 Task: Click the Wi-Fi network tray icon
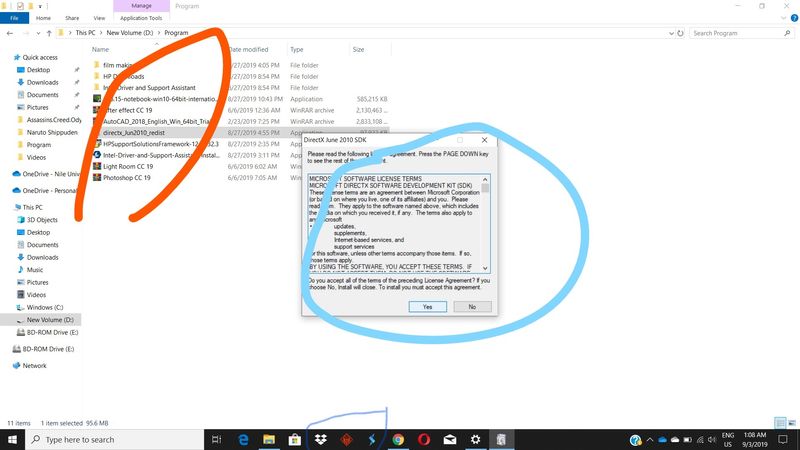(699, 439)
